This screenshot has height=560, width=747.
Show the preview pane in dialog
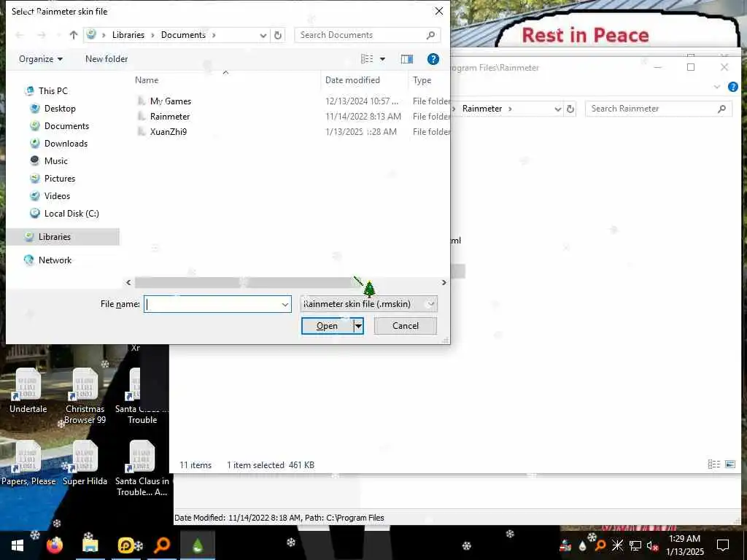tap(407, 59)
